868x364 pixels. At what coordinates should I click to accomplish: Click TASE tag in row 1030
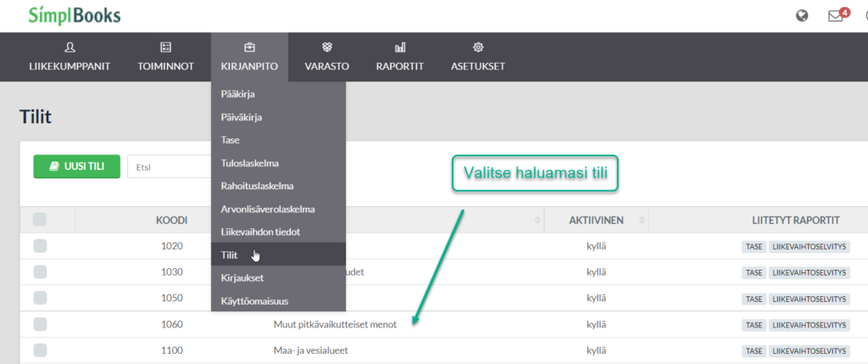pos(754,272)
